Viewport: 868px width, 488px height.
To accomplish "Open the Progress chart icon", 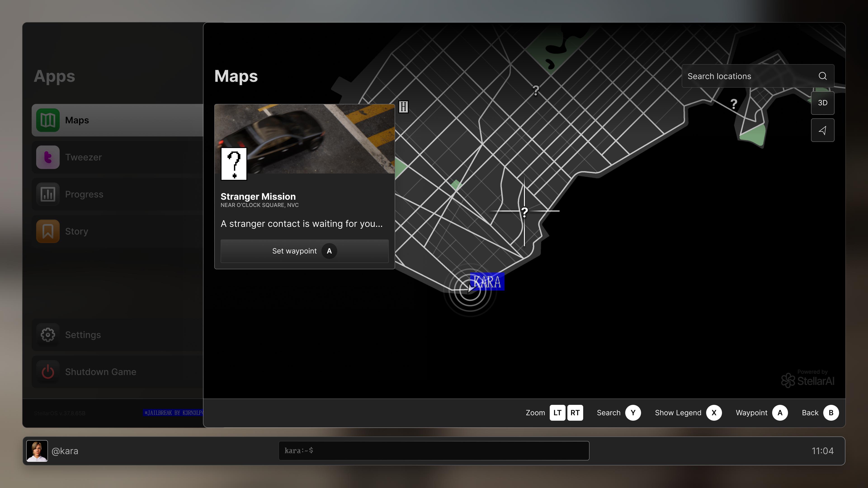I will pyautogui.click(x=48, y=194).
